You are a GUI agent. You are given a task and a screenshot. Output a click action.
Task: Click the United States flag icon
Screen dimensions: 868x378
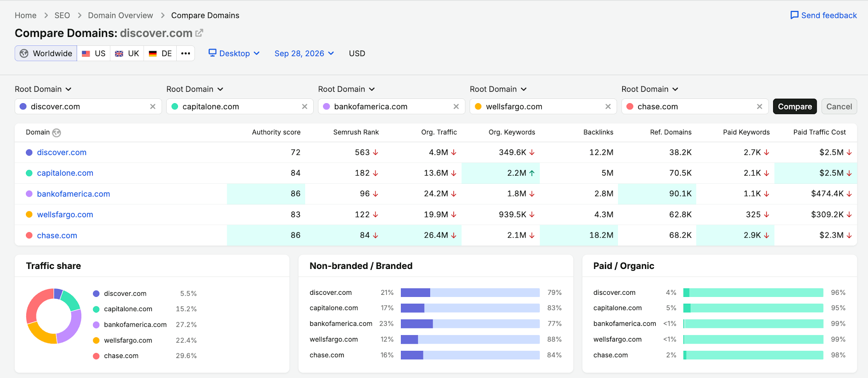(x=86, y=53)
